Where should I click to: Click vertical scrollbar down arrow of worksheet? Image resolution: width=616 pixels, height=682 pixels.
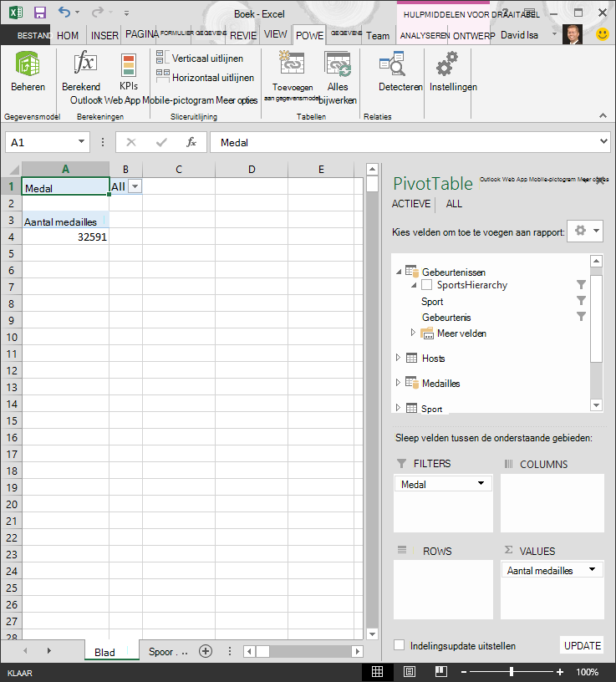click(372, 634)
